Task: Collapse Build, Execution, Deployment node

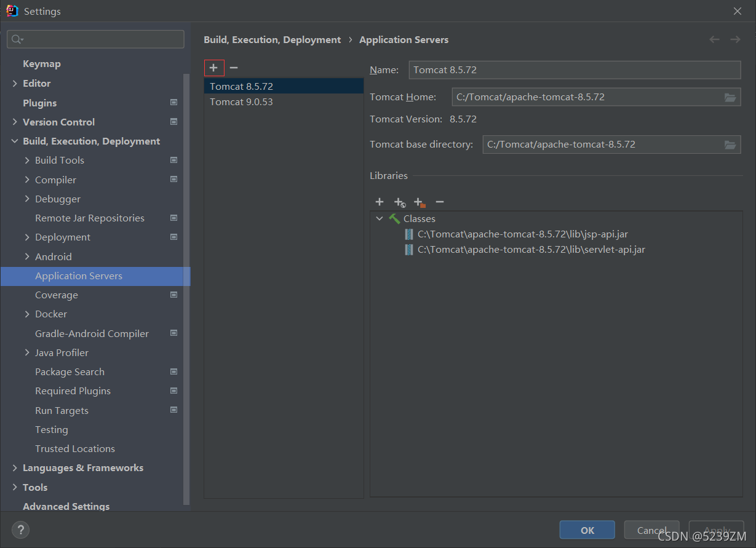Action: (15, 141)
